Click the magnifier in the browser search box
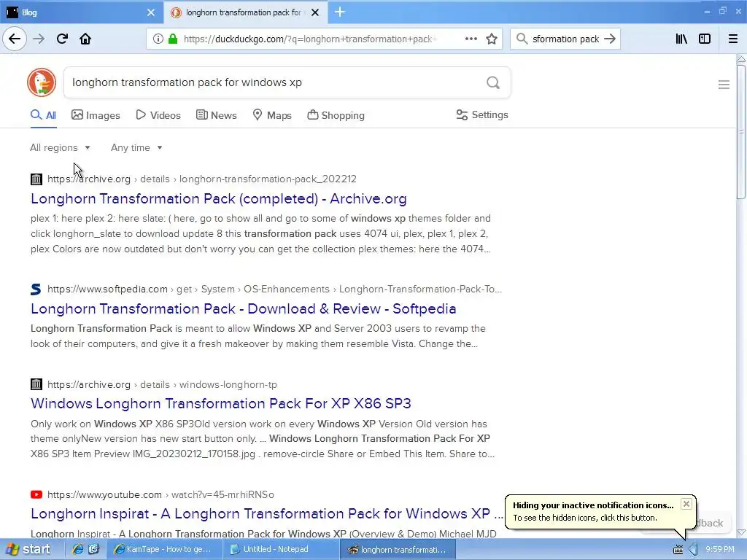This screenshot has width=747, height=560. [x=522, y=39]
